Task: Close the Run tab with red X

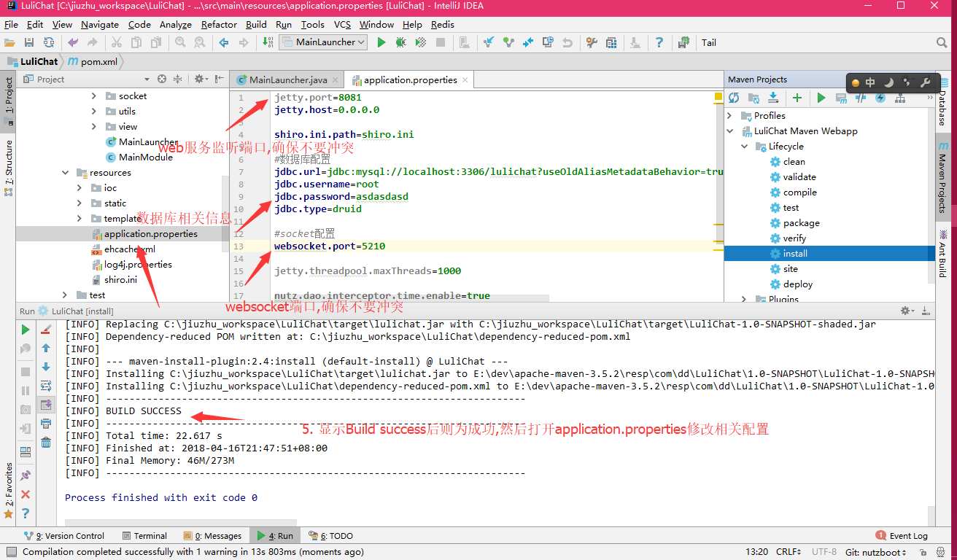Action: tap(26, 494)
